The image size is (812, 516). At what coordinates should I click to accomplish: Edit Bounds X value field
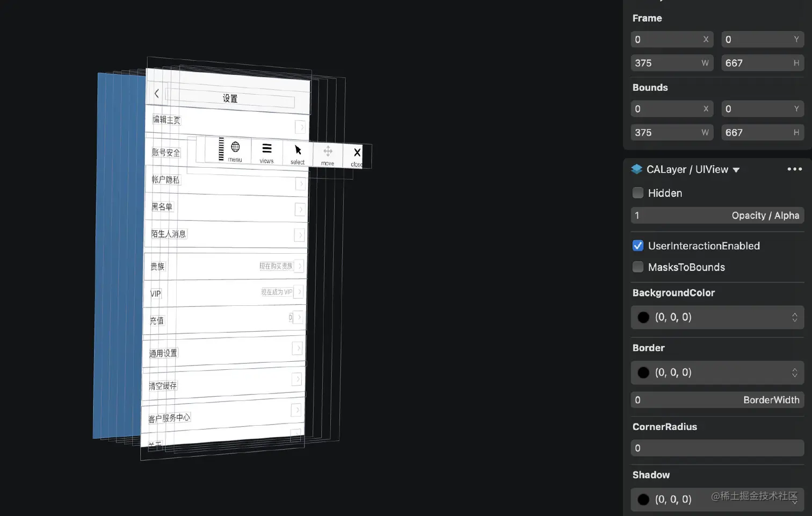coord(672,109)
